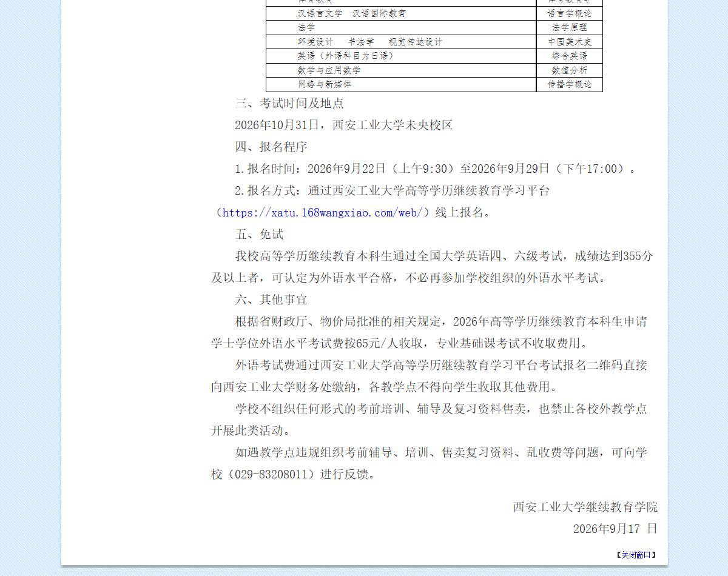Click the 关闭窗口 close window link
The width and height of the screenshot is (728, 576).
pos(636,555)
